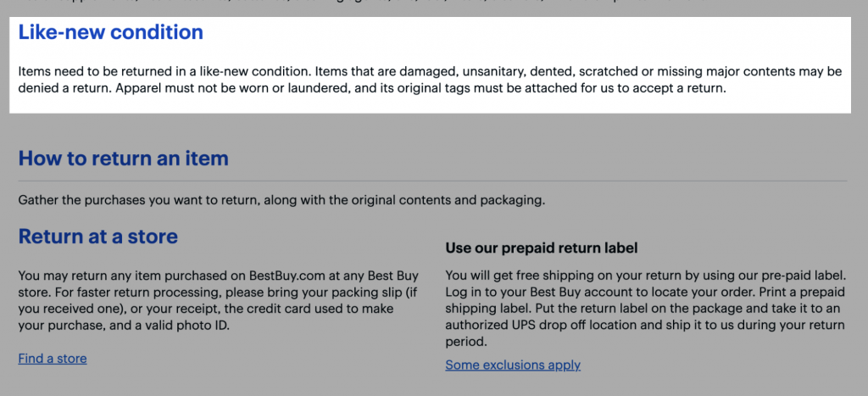Click the word period ending the label paragraph

point(465,343)
